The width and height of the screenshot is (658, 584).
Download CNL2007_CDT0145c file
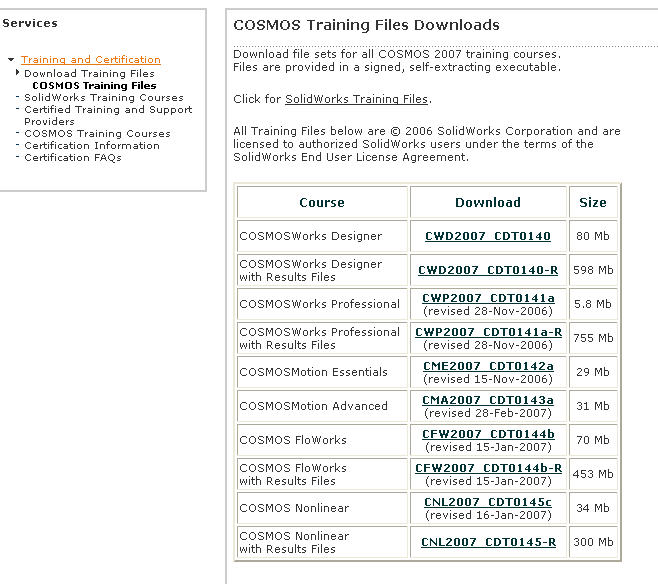coord(488,502)
